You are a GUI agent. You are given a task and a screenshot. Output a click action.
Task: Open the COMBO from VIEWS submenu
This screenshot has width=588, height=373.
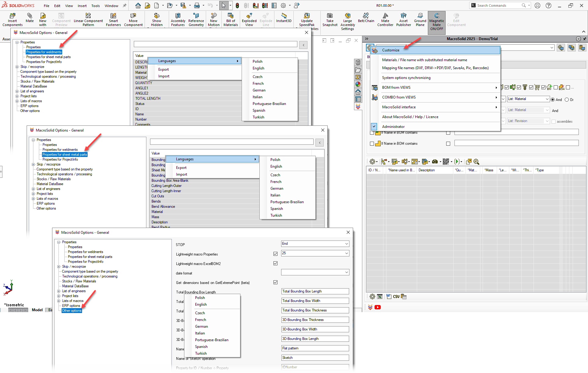pyautogui.click(x=435, y=97)
